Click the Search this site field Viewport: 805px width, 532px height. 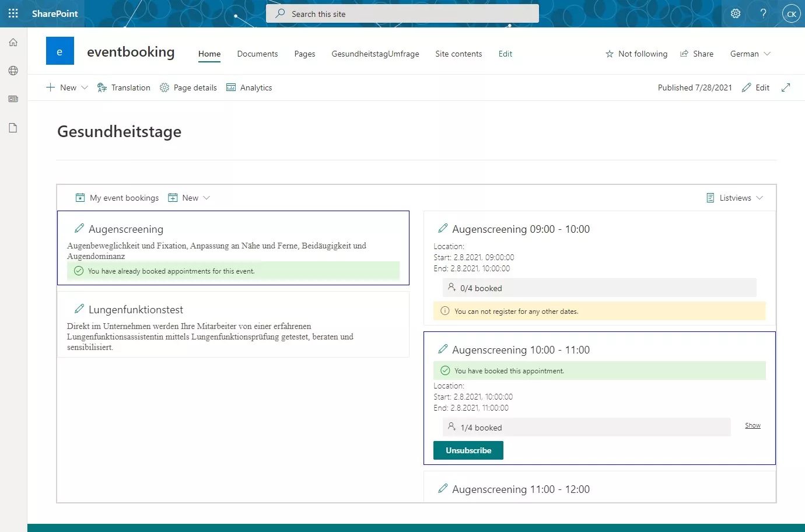tap(402, 13)
